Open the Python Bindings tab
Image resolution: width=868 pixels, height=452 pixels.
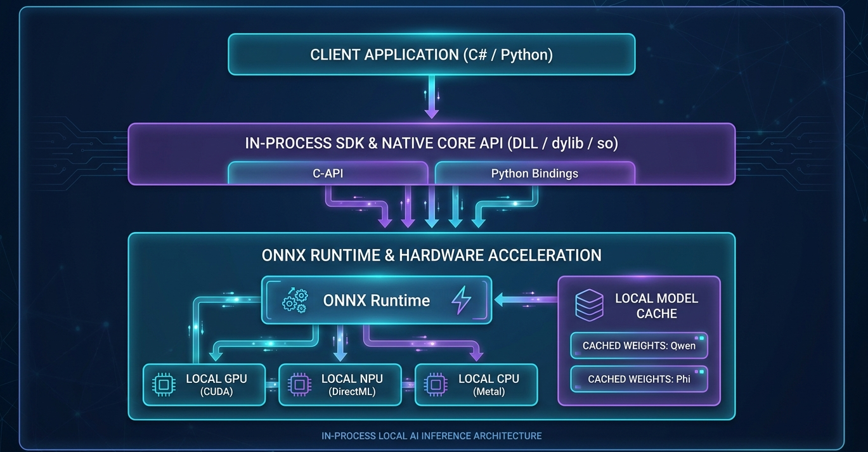534,172
